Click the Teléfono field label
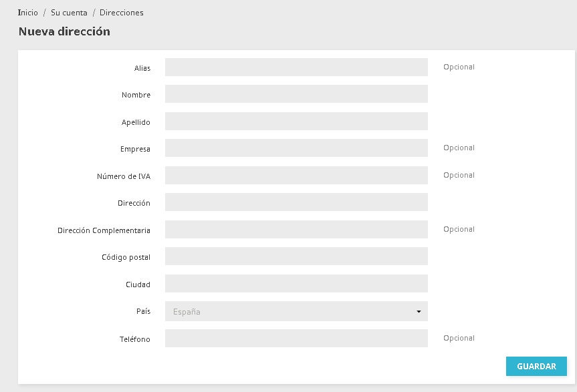Viewport: 577px width, 392px height. point(136,339)
